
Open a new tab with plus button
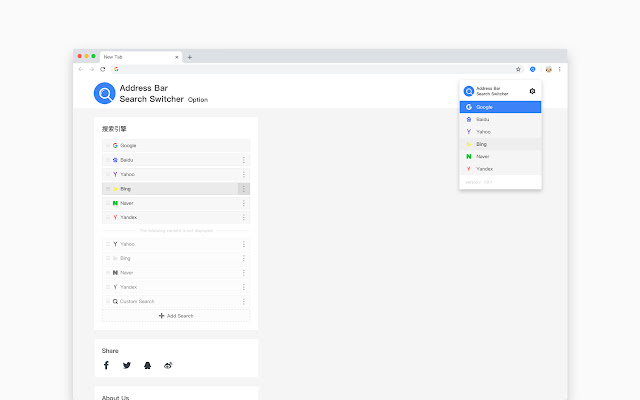[190, 57]
